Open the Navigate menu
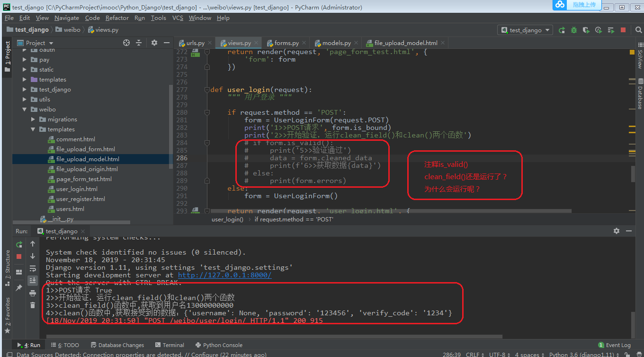Image resolution: width=644 pixels, height=357 pixels. tap(67, 18)
